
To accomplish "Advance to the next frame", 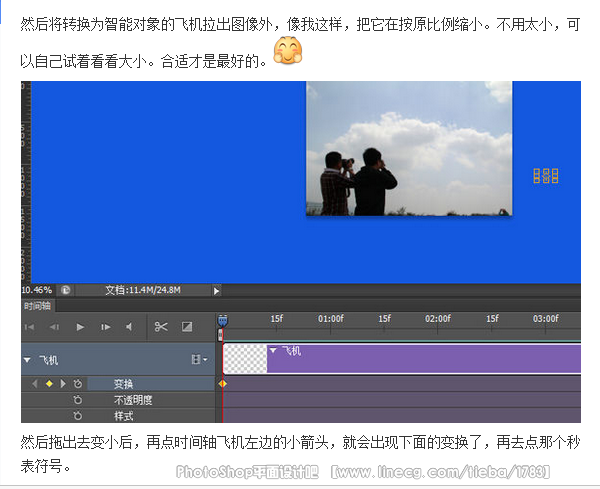I will click(106, 327).
